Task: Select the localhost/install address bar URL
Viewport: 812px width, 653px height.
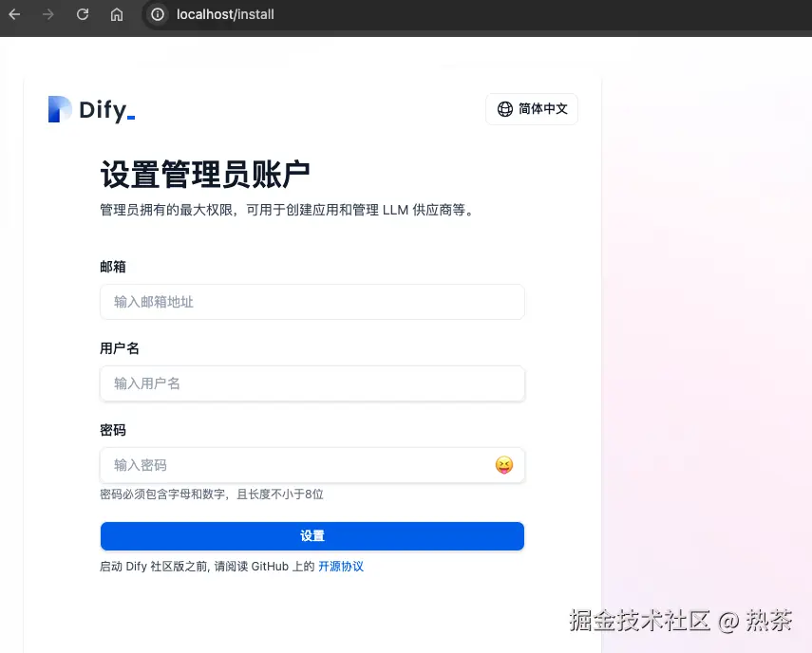Action: (x=225, y=14)
